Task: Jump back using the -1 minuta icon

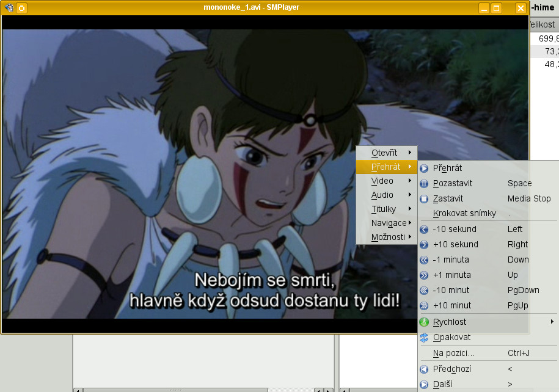Action: click(x=424, y=260)
